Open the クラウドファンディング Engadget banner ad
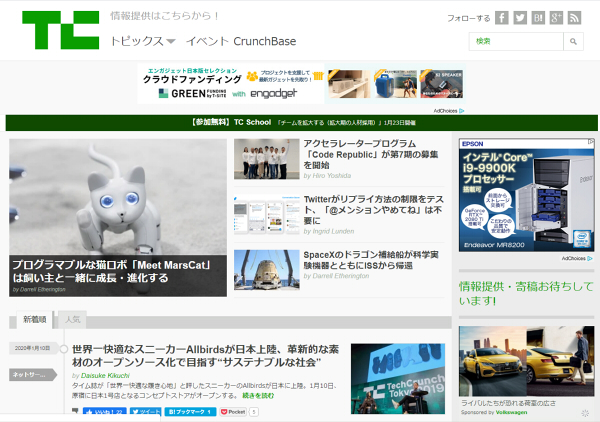 pos(231,83)
